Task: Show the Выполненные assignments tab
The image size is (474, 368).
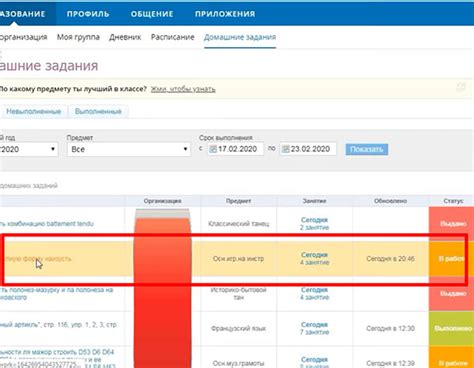Action: (98, 111)
